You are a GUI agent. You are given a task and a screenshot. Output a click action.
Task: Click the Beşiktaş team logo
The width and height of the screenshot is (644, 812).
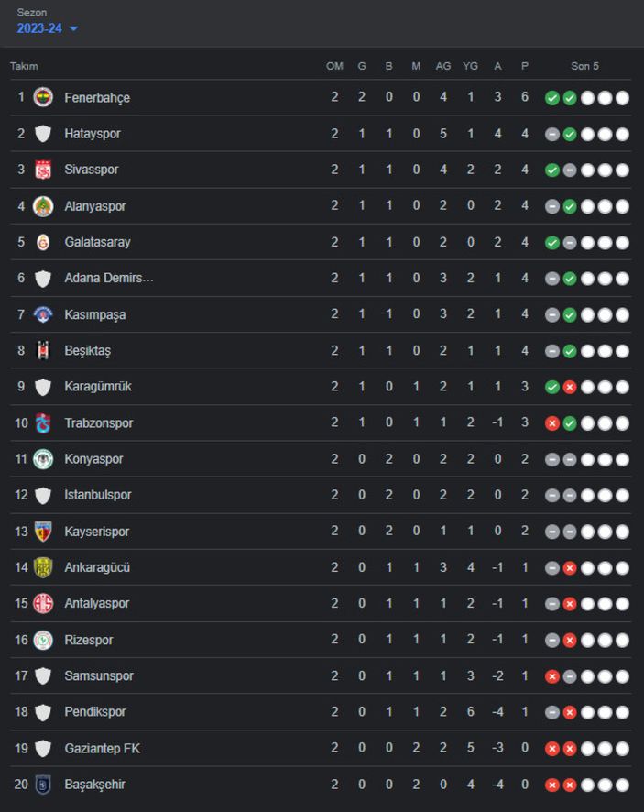point(43,350)
